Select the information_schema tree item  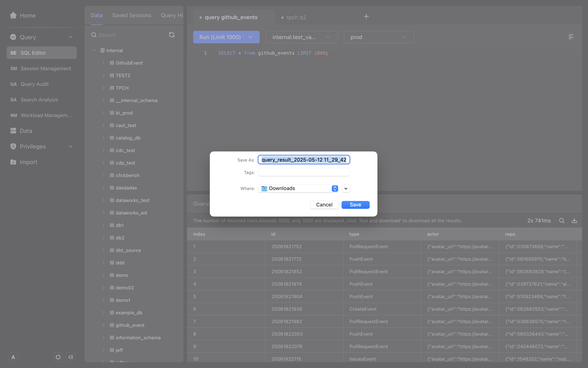click(138, 337)
